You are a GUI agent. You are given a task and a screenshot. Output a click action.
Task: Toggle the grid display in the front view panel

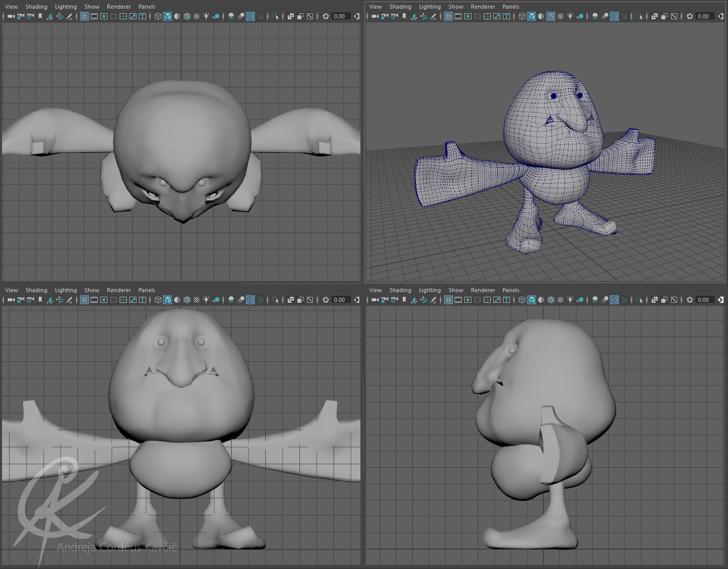[x=85, y=300]
